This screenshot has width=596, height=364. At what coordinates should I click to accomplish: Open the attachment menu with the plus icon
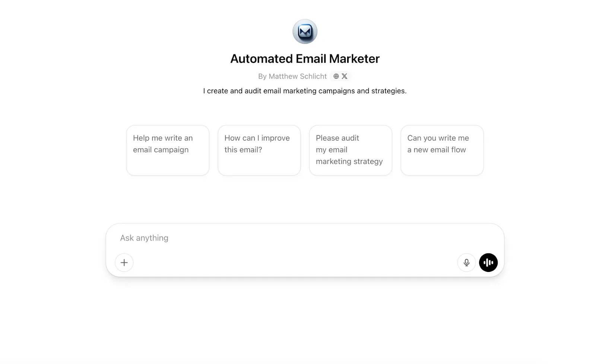click(x=124, y=262)
